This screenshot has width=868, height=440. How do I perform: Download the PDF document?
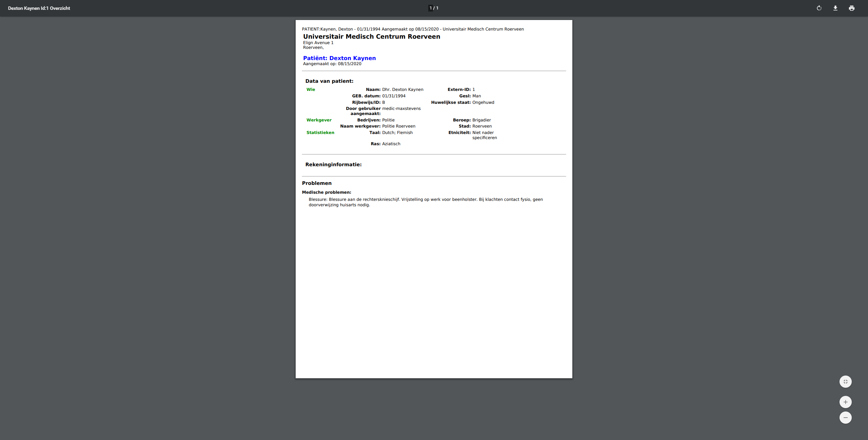835,8
